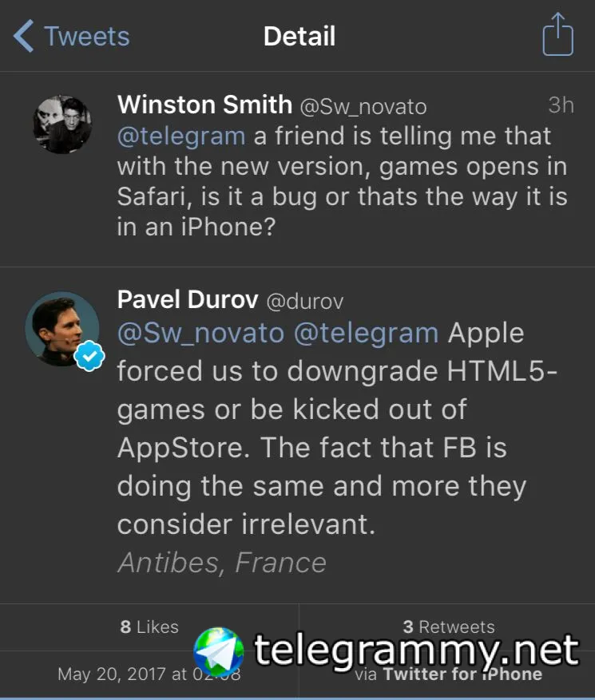The image size is (595, 700).
Task: View the 8 Likes list
Action: (x=149, y=627)
